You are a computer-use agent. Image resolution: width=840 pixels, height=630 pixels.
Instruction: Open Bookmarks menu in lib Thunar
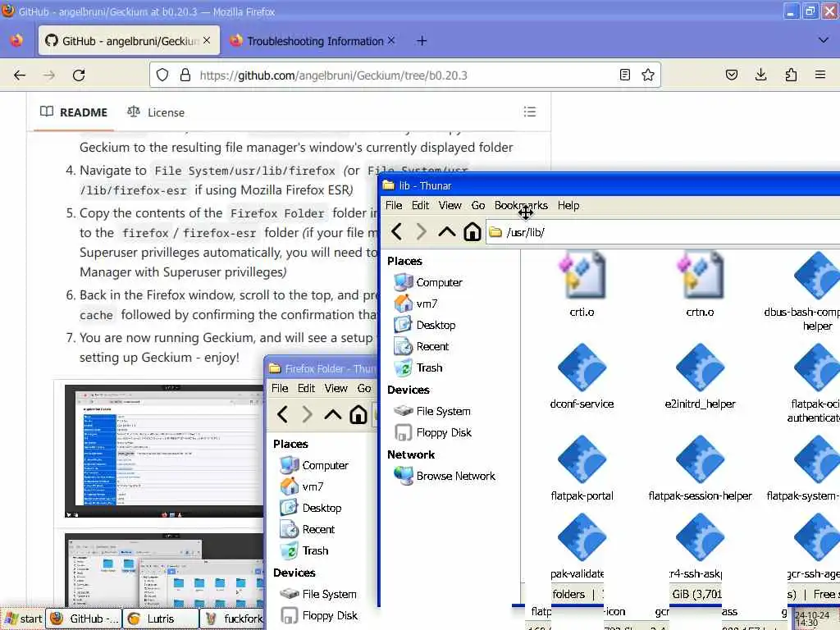coord(521,205)
